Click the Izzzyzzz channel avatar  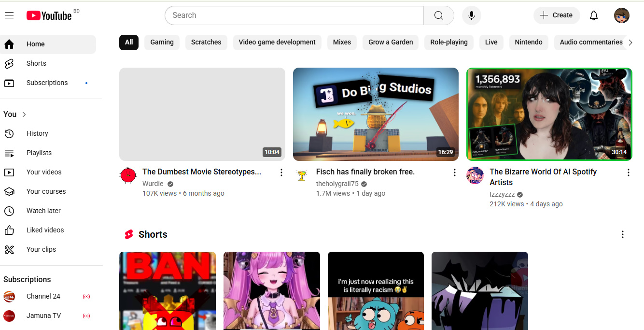[x=475, y=175]
